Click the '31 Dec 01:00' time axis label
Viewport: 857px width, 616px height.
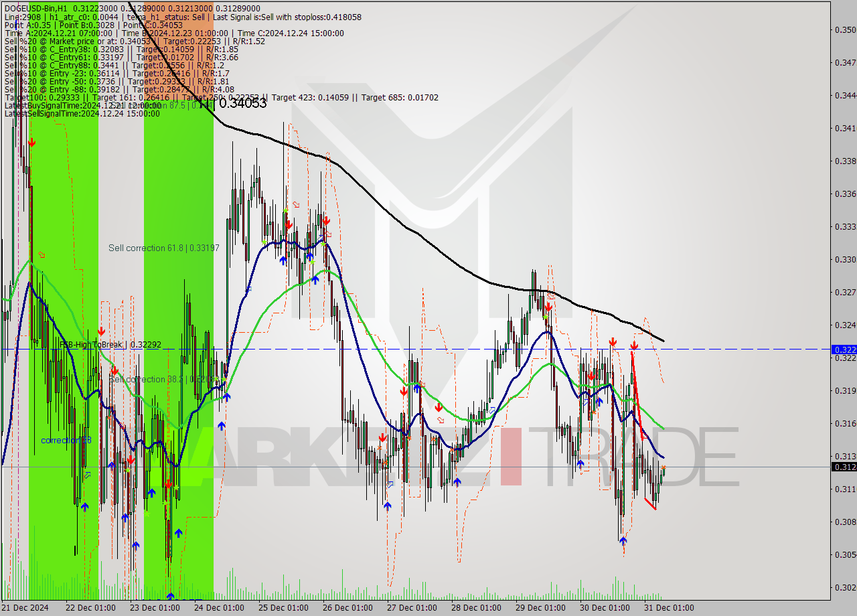point(669,608)
